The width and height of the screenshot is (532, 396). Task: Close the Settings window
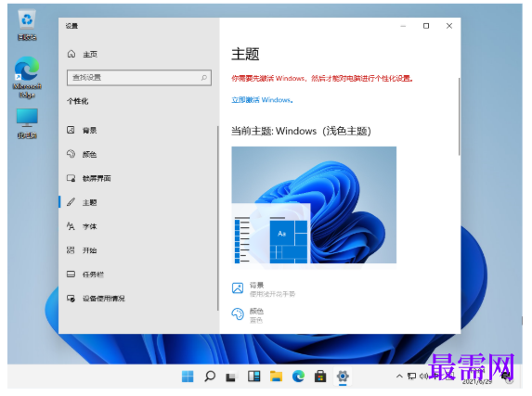click(x=449, y=26)
